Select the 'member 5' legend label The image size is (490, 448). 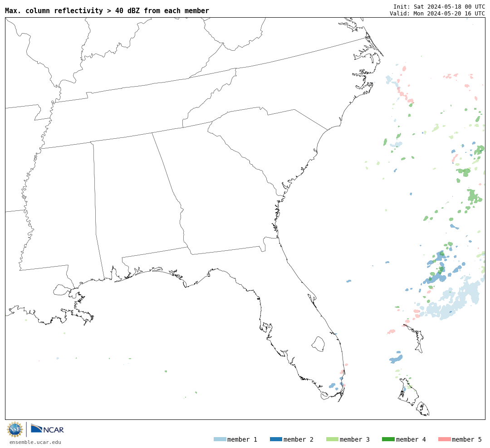point(467,439)
